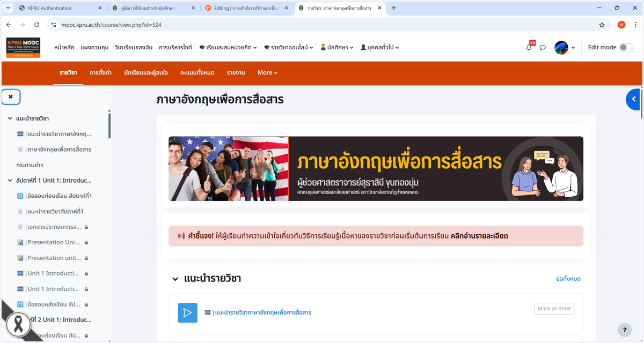
Task: Open the right block drawer arrow
Action: pos(634,99)
